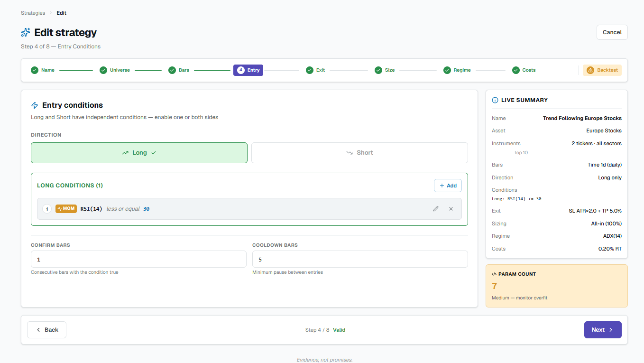Image resolution: width=644 pixels, height=363 pixels.
Task: Click the green checkmark for Universe step
Action: (103, 70)
